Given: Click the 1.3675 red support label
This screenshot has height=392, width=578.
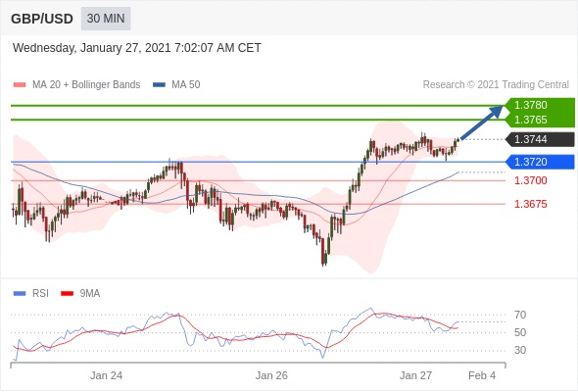Looking at the screenshot, I should pos(530,204).
